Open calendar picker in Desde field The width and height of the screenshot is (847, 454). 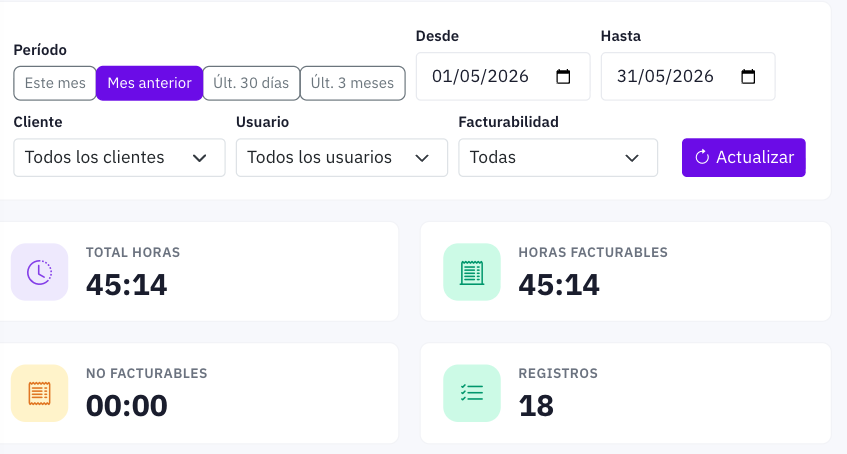click(x=563, y=76)
